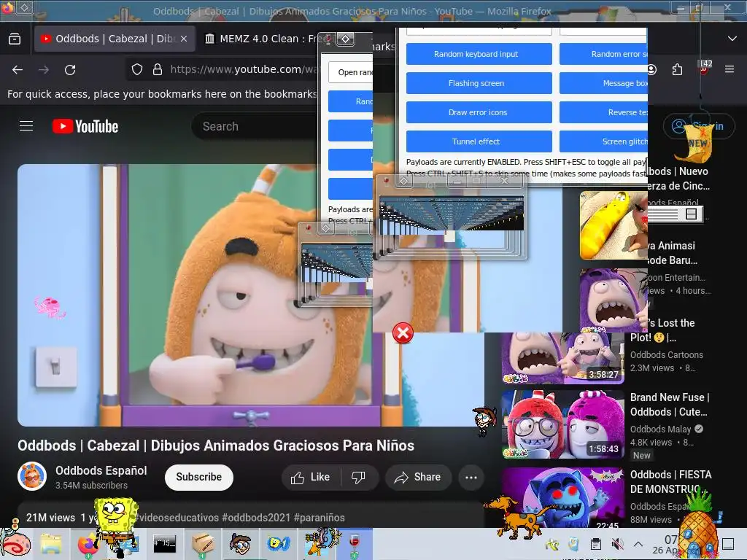The height and width of the screenshot is (560, 747).
Task: Expand the list all tabs chevron
Action: click(732, 39)
